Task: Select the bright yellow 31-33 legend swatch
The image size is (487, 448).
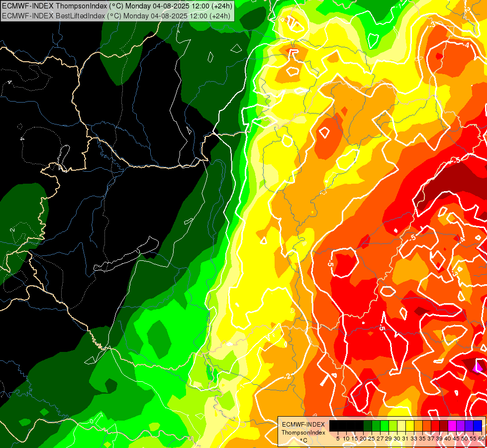Action: pyautogui.click(x=410, y=426)
